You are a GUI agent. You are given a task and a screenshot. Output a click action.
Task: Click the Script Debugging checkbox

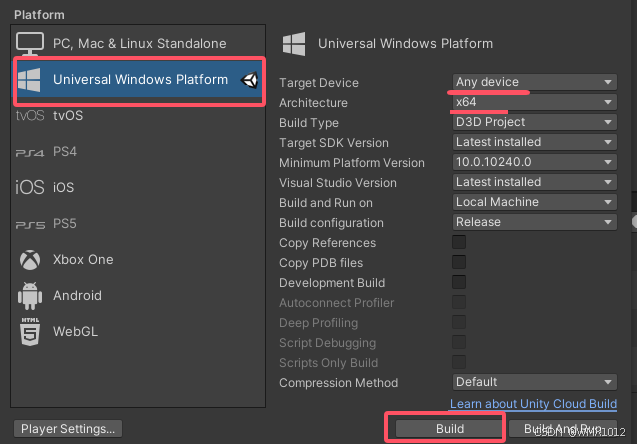[459, 342]
